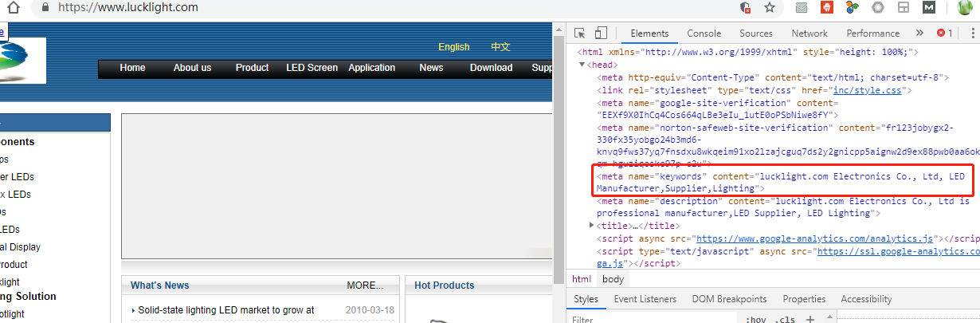The width and height of the screenshot is (980, 323).
Task: Collapse the head element node
Action: 582,65
